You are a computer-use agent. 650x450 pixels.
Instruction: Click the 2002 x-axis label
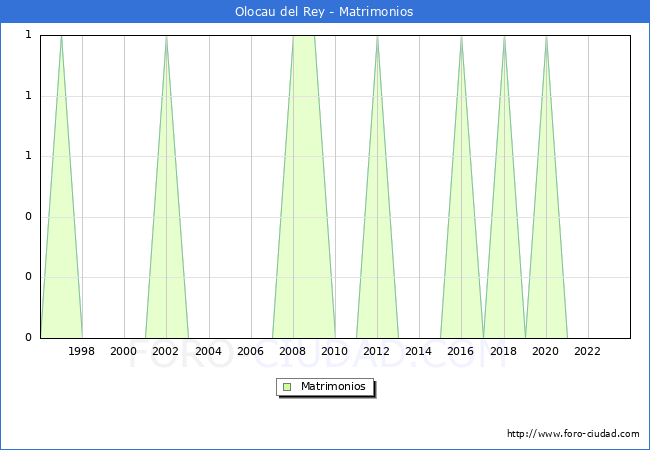click(x=165, y=351)
